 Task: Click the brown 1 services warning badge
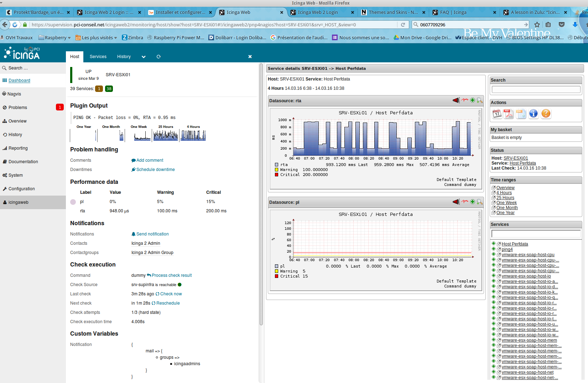99,89
